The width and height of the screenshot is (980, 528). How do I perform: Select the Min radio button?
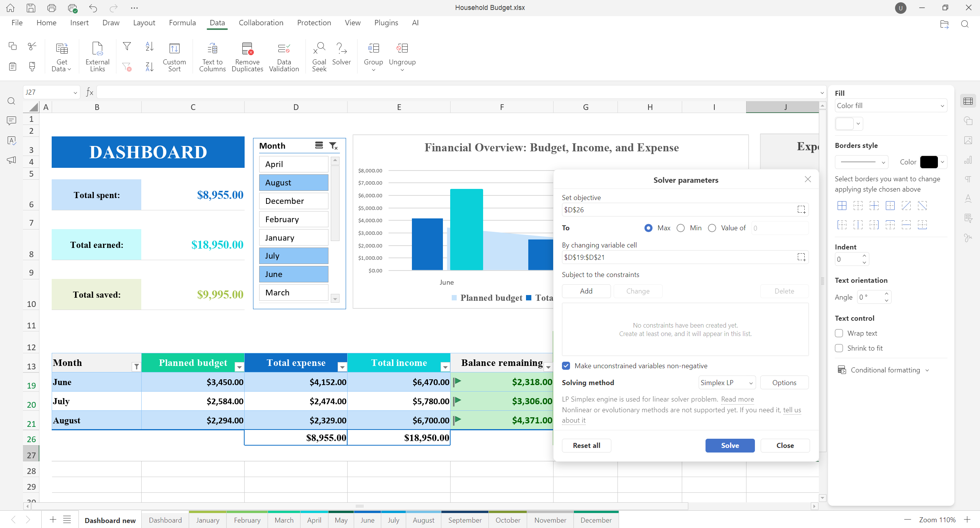681,228
